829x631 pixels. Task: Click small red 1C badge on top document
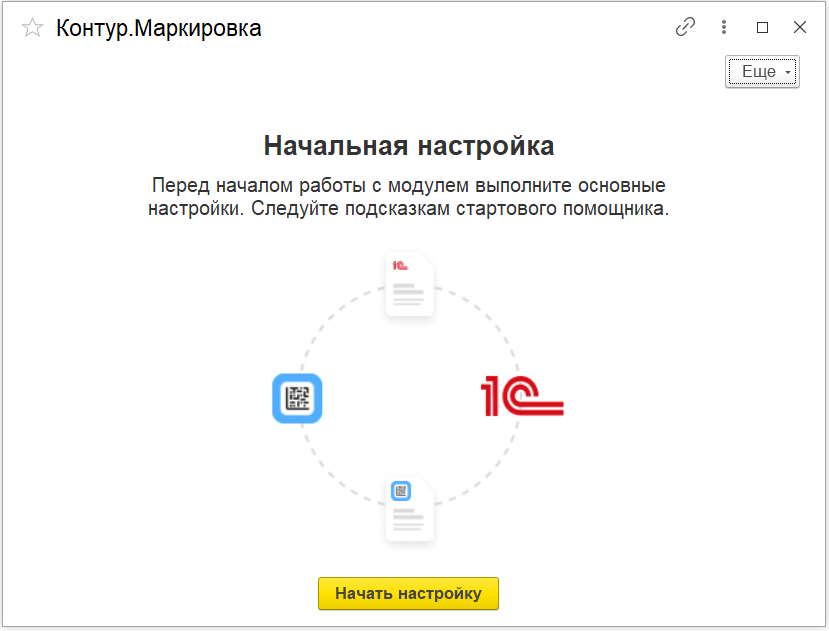[400, 266]
